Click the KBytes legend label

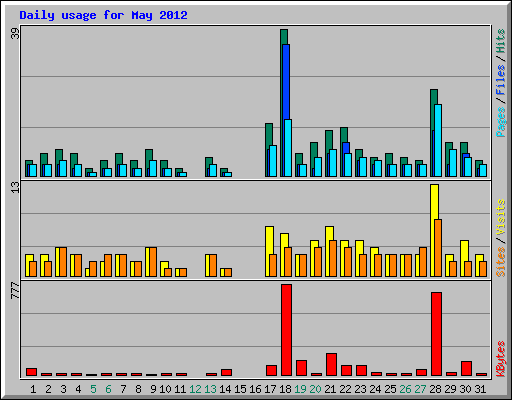(500, 359)
